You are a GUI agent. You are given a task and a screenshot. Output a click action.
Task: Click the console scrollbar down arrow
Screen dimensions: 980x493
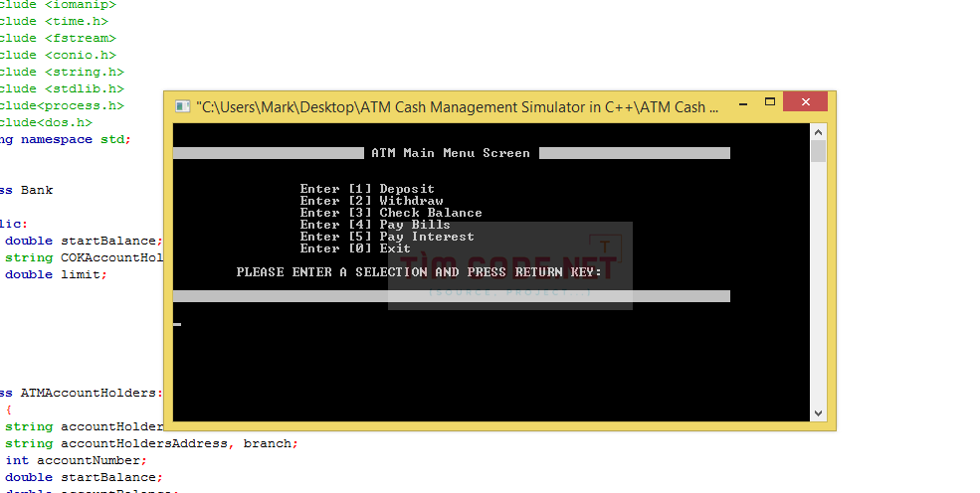point(818,413)
